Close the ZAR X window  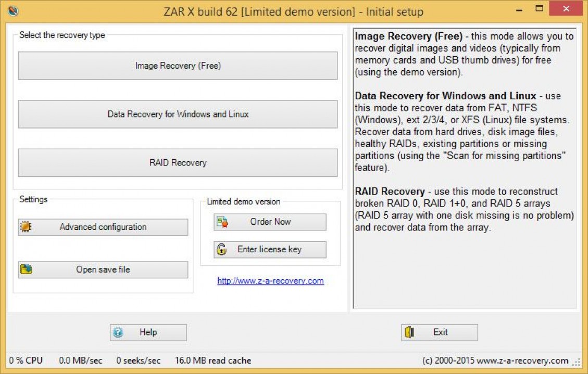coord(566,9)
